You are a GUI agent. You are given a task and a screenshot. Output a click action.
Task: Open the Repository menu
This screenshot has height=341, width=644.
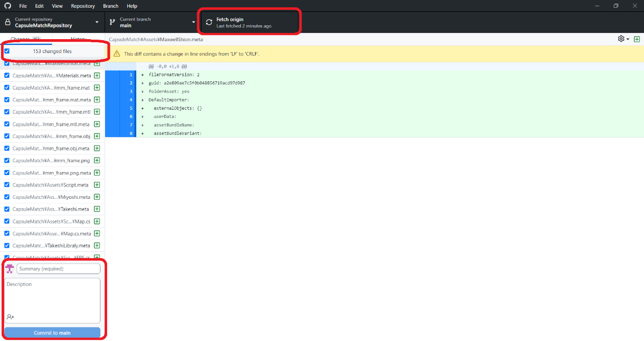coord(83,6)
